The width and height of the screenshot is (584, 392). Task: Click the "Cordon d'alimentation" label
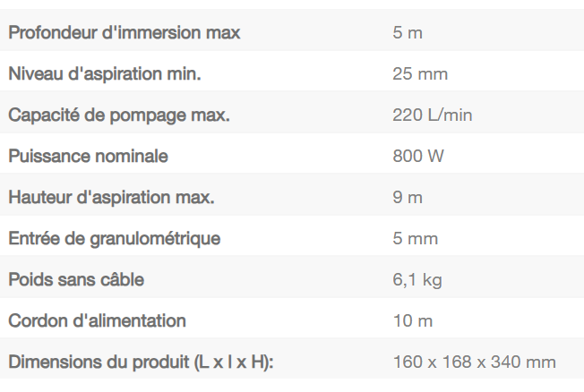[x=97, y=320]
